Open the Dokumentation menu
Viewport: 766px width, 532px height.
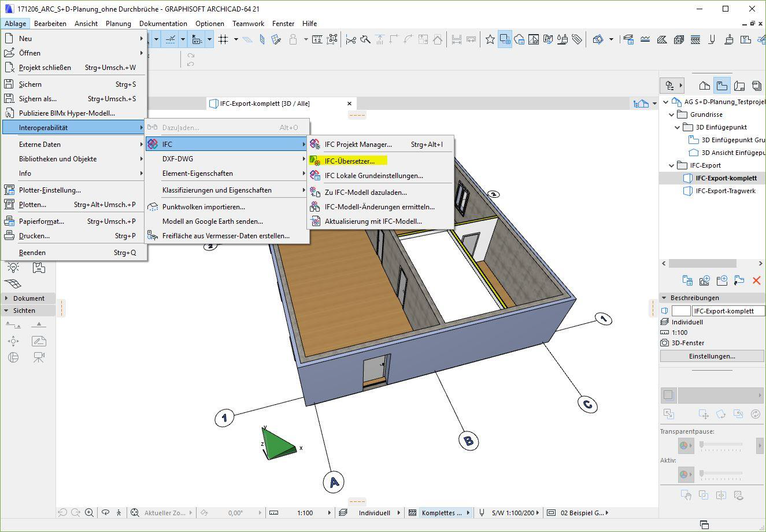[163, 24]
